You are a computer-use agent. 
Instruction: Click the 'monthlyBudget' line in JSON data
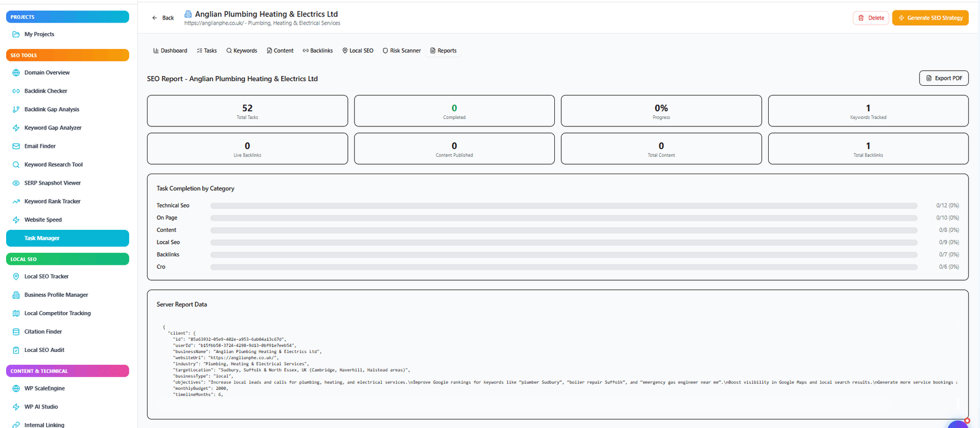point(200,389)
